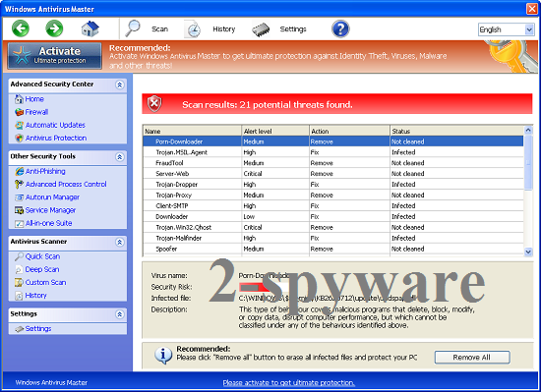Open the blue Help question mark icon
The width and height of the screenshot is (541, 392).
click(340, 28)
